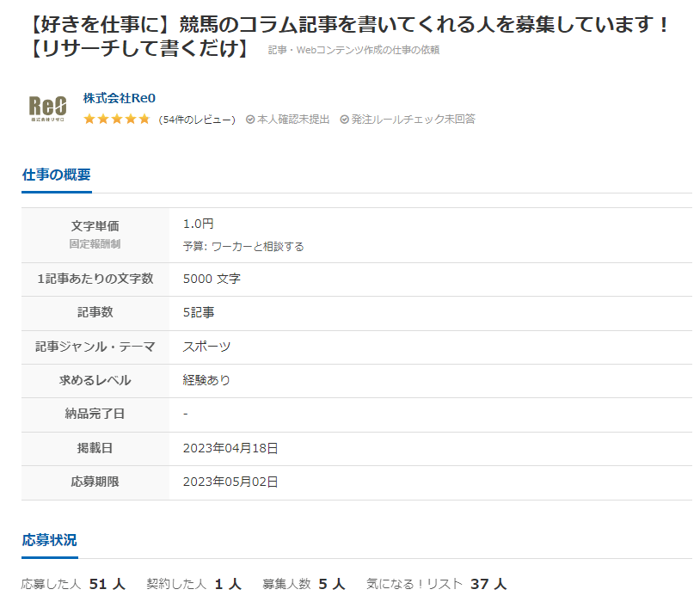
Task: Click the check icon beside 本人確認未提出
Action: [x=250, y=120]
